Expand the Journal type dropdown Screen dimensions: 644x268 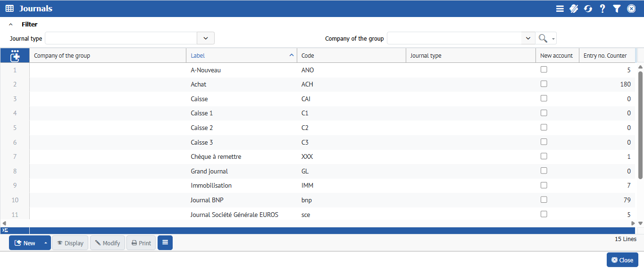206,38
